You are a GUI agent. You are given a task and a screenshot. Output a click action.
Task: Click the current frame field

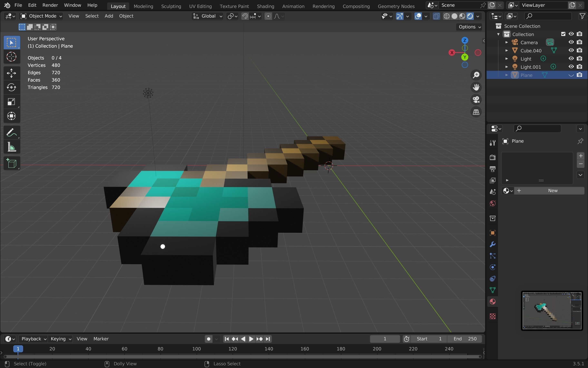385,339
